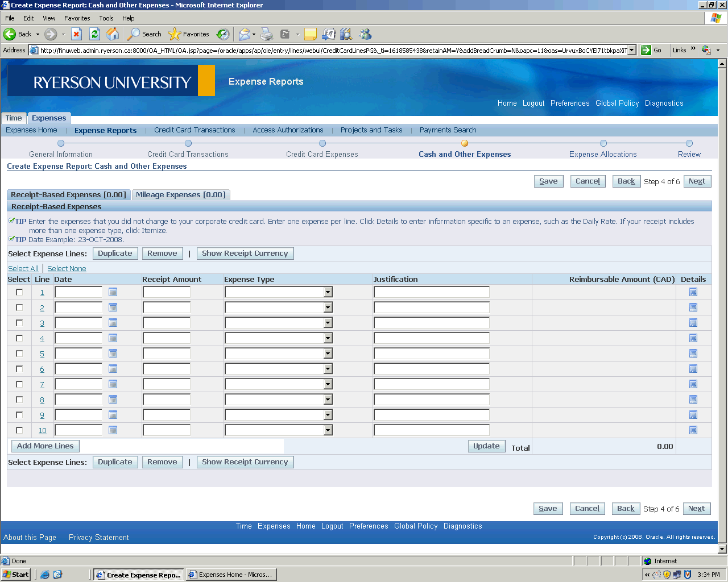This screenshot has width=728, height=582.
Task: Tick the checkbox for line 1
Action: point(19,292)
